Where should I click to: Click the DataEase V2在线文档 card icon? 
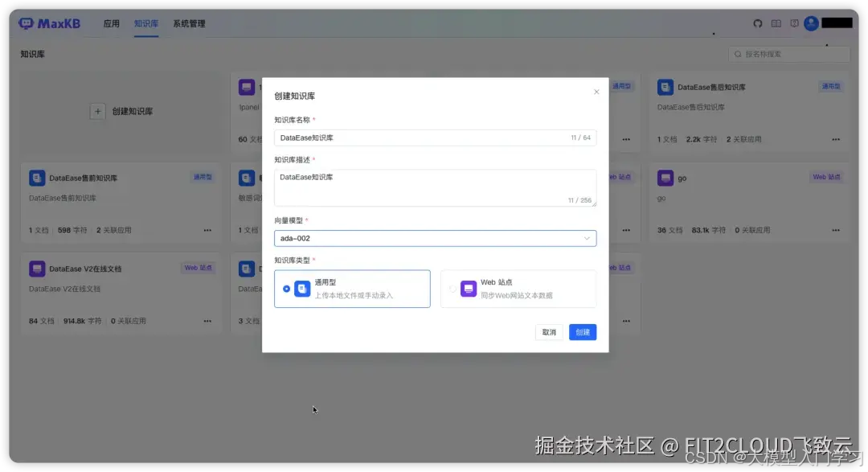pos(37,269)
